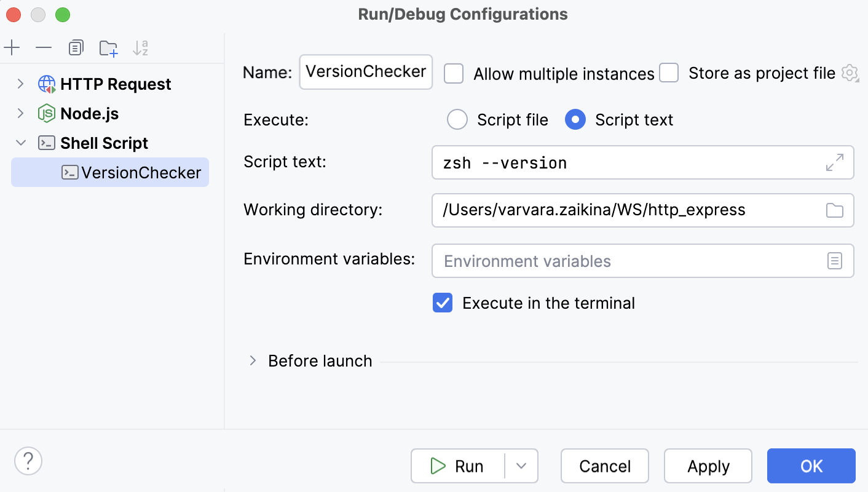Open the Run button dropdown menu

[x=522, y=466]
